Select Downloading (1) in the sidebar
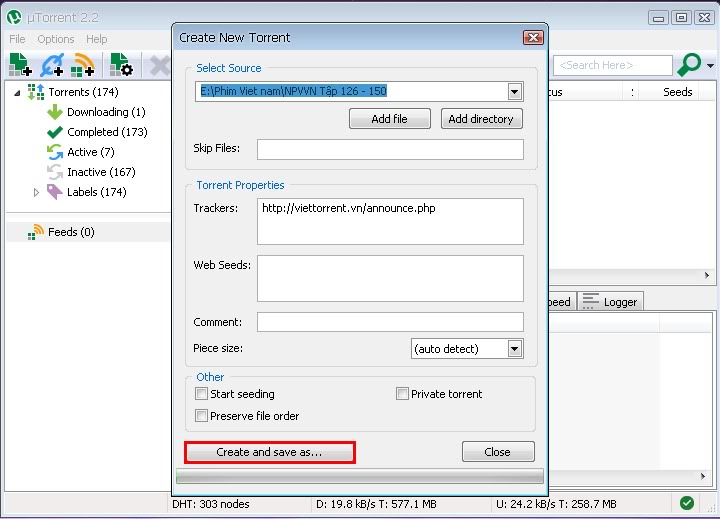 coord(106,112)
